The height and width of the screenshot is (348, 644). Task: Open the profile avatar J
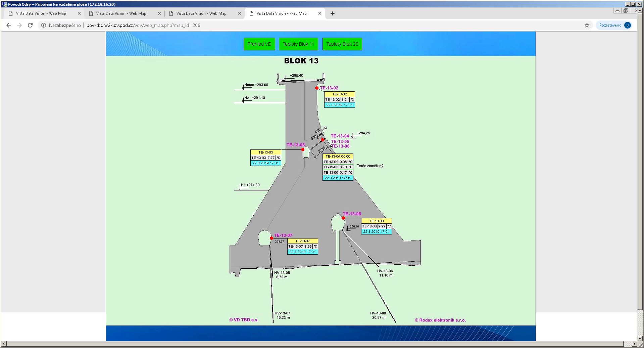coord(628,25)
